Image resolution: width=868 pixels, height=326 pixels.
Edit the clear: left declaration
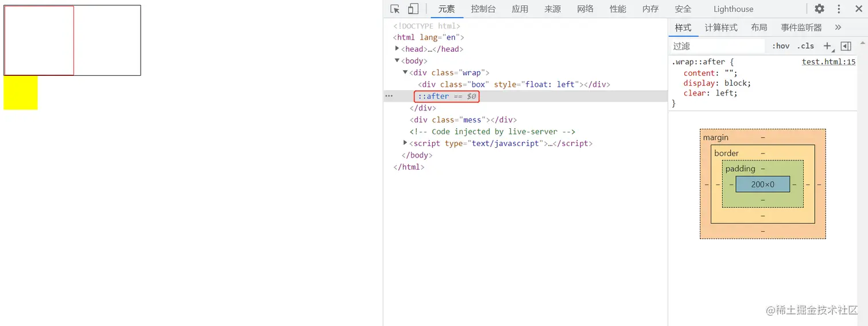(710, 93)
